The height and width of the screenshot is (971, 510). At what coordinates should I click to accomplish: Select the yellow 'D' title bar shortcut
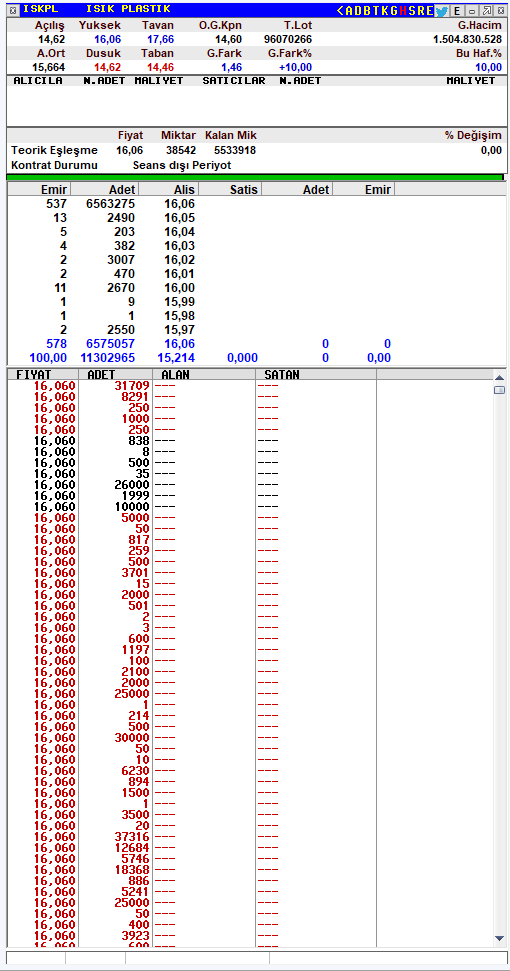pyautogui.click(x=358, y=11)
